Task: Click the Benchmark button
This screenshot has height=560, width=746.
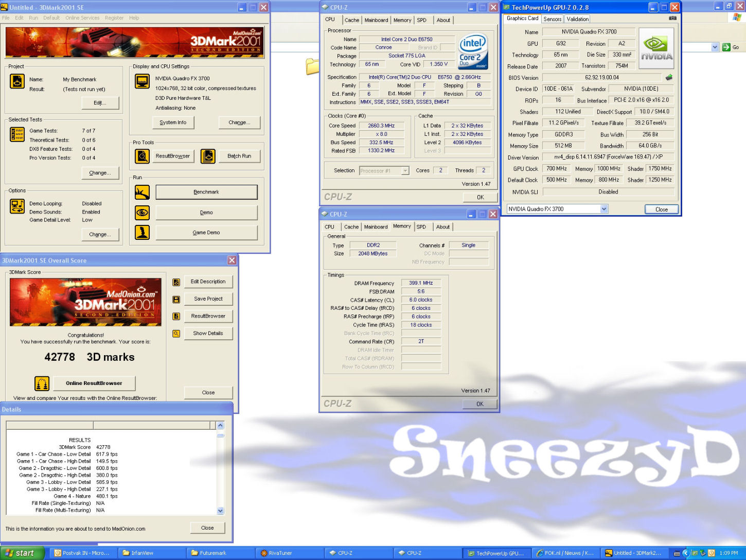Action: 206,192
